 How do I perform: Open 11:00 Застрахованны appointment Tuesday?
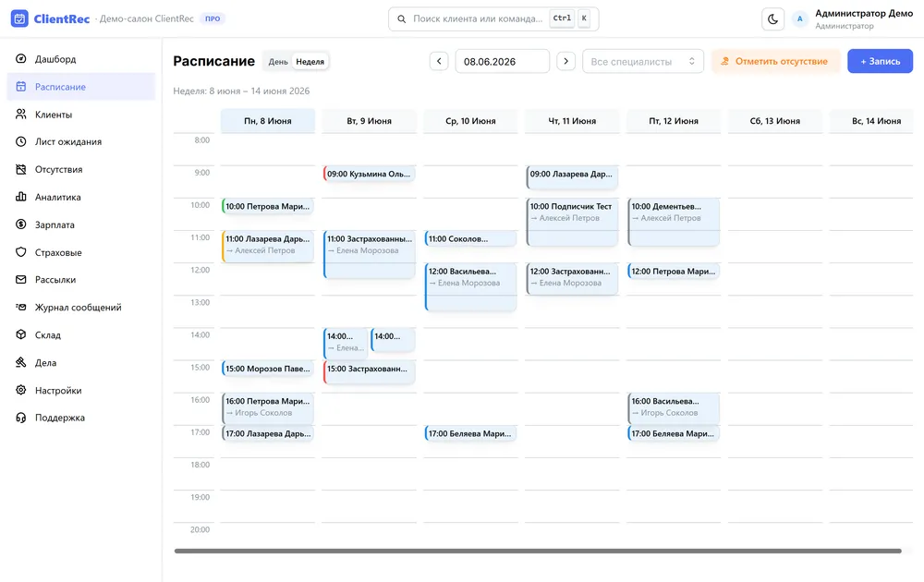click(x=369, y=254)
